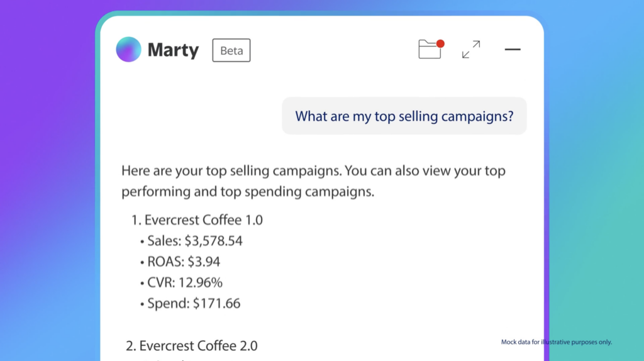
Task: Minimize the Marty chat panel
Action: pyautogui.click(x=513, y=50)
